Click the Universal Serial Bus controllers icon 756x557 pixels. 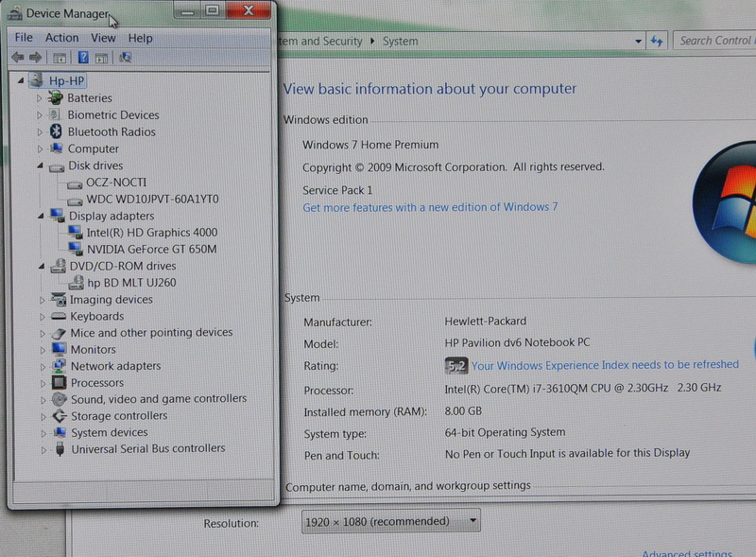coord(60,449)
